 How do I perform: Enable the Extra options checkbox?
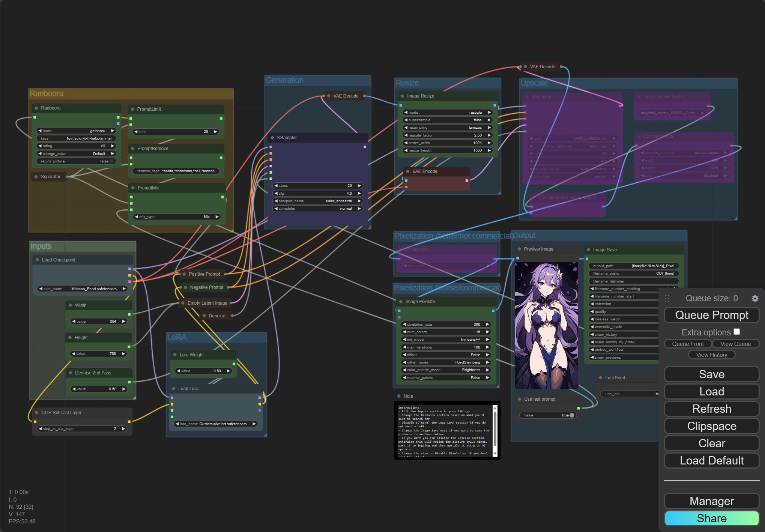737,332
